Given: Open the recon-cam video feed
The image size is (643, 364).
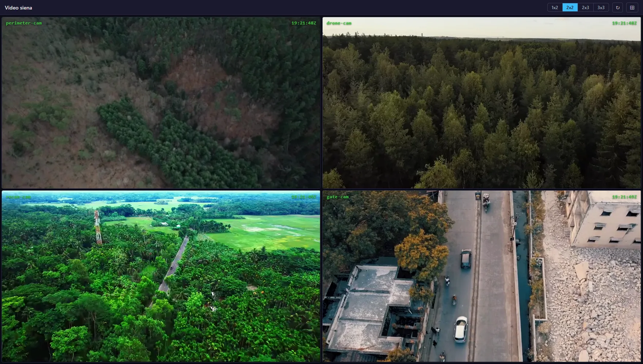Looking at the screenshot, I should [161, 276].
